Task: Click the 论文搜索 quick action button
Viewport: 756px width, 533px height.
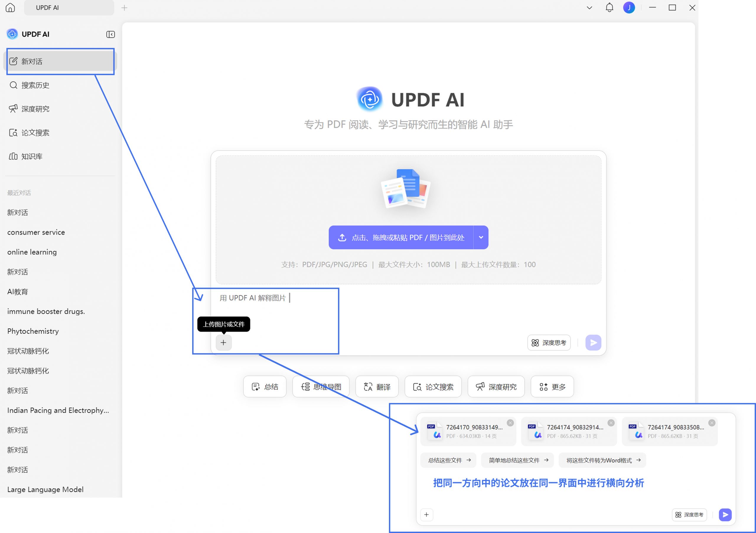Action: (x=433, y=387)
